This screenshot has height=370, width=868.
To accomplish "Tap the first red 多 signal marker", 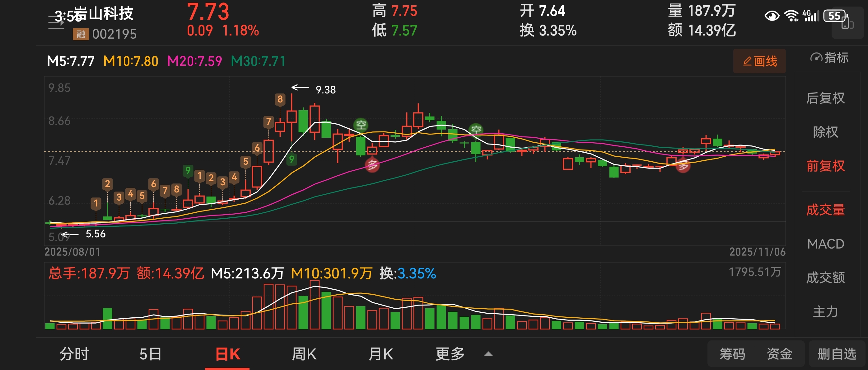I will pyautogui.click(x=372, y=165).
